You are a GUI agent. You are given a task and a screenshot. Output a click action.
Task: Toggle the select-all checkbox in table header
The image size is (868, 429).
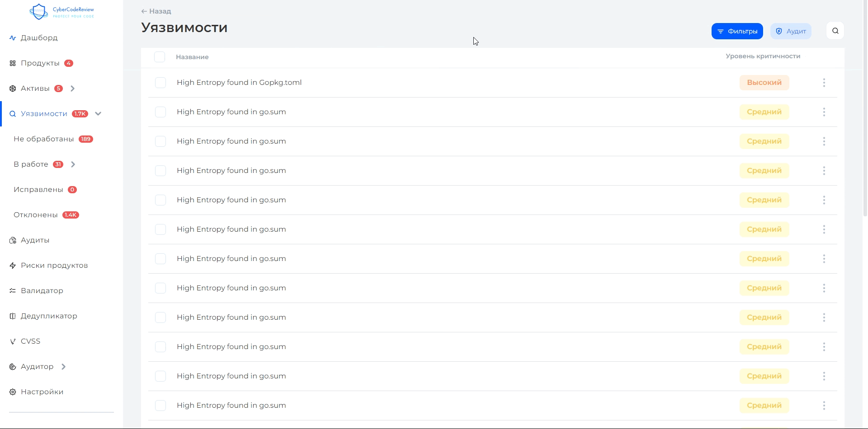tap(160, 57)
